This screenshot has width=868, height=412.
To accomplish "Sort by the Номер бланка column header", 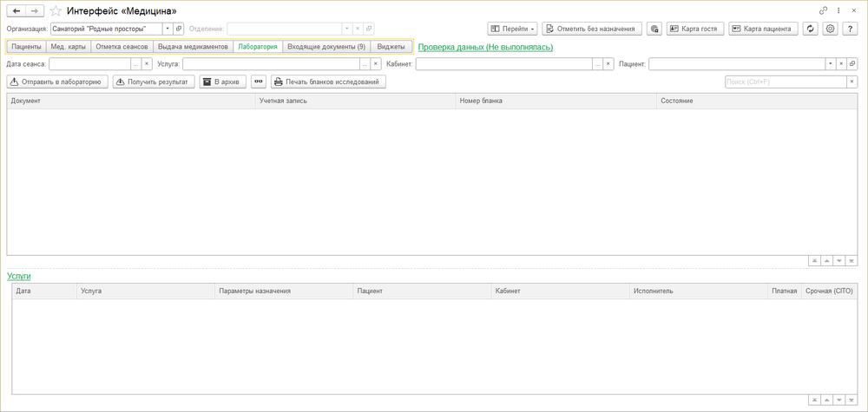I will click(556, 101).
